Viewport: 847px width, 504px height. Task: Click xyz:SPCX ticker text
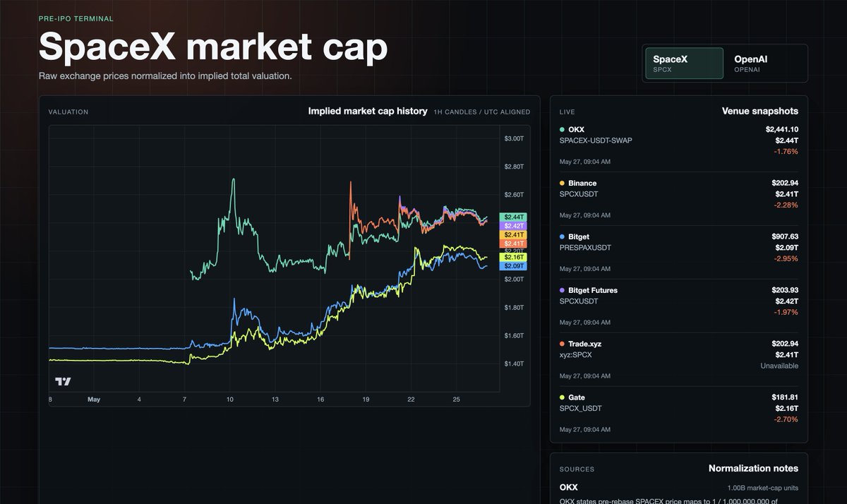click(576, 355)
